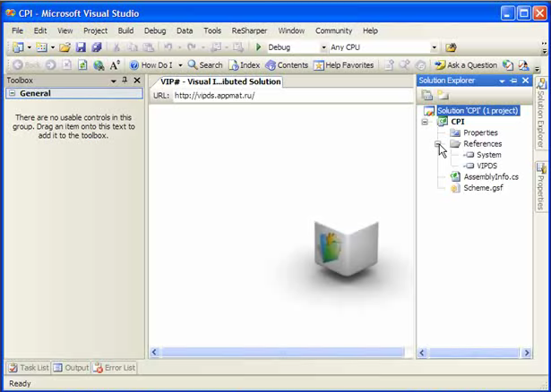Open the docked Solution Explorer side tab

(x=542, y=114)
